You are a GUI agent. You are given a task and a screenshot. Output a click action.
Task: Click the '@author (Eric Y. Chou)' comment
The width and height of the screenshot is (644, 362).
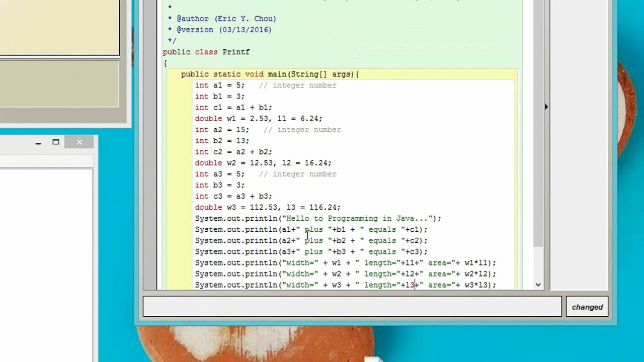pos(226,19)
